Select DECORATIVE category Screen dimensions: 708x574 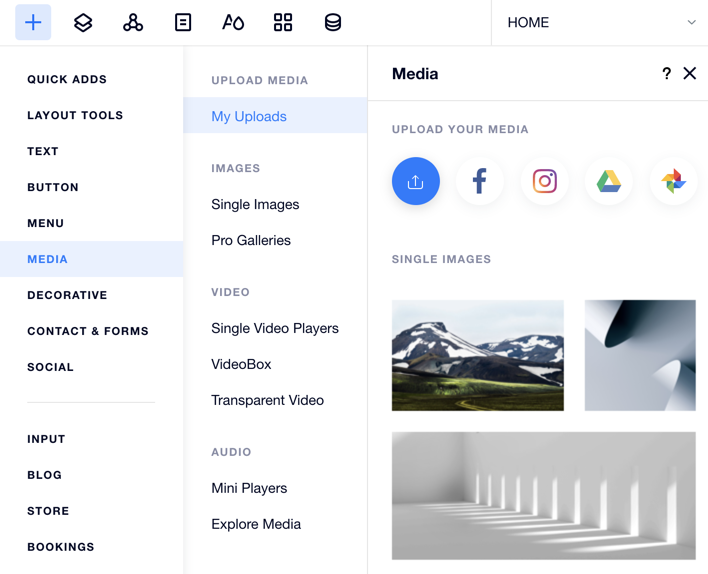point(67,295)
